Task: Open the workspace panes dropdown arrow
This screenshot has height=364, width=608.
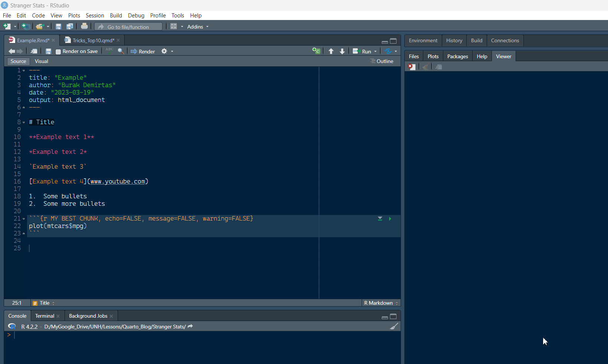Action: [182, 27]
